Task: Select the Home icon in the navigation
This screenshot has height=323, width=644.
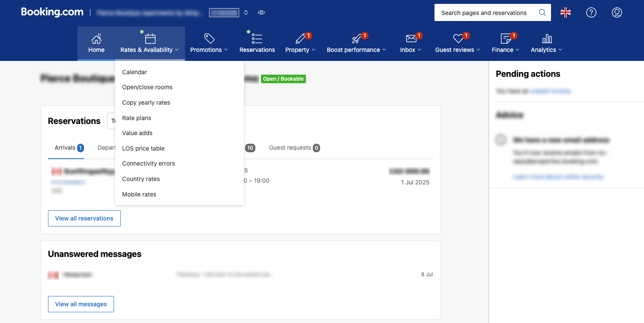Action: tap(96, 38)
